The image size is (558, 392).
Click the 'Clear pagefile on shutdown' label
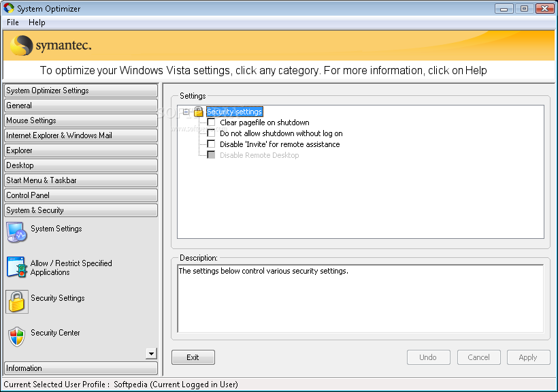(265, 122)
